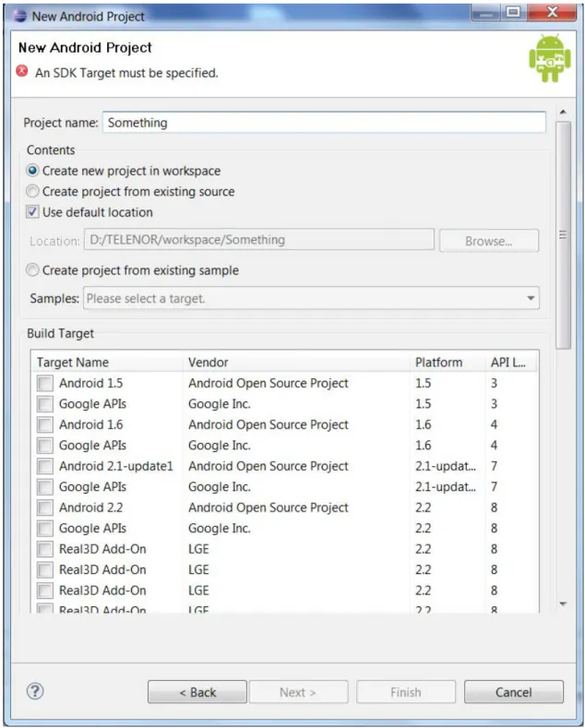
Task: Check Google APIs target with API level 7
Action: (45, 487)
